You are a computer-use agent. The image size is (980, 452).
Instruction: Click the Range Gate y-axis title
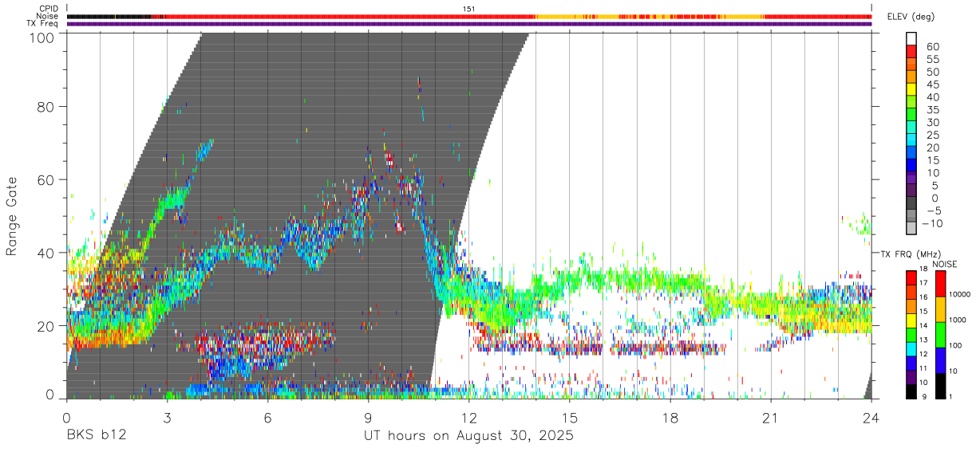coord(12,215)
